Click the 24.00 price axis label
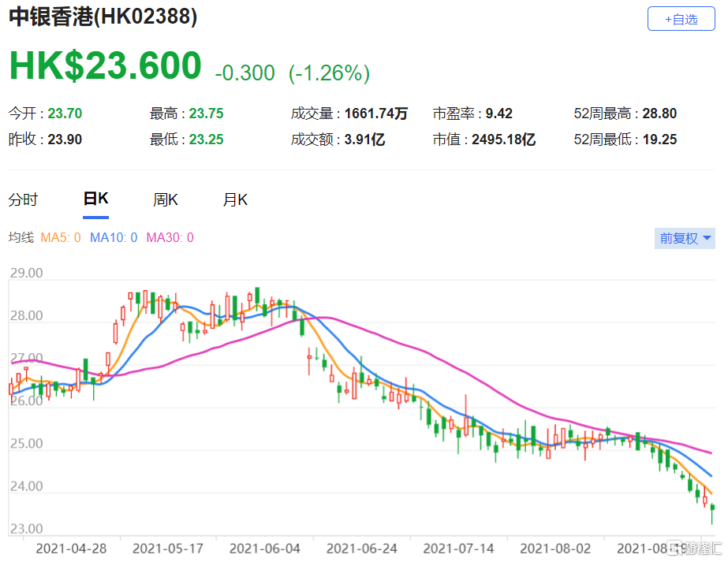 [x=27, y=486]
